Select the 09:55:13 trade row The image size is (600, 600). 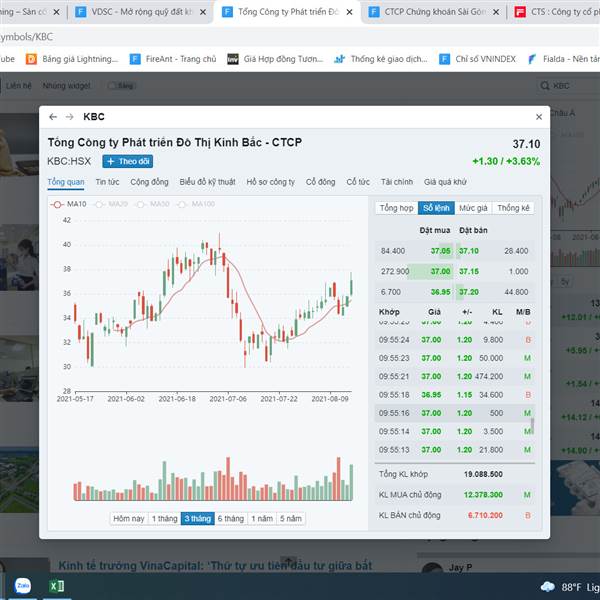pos(455,450)
